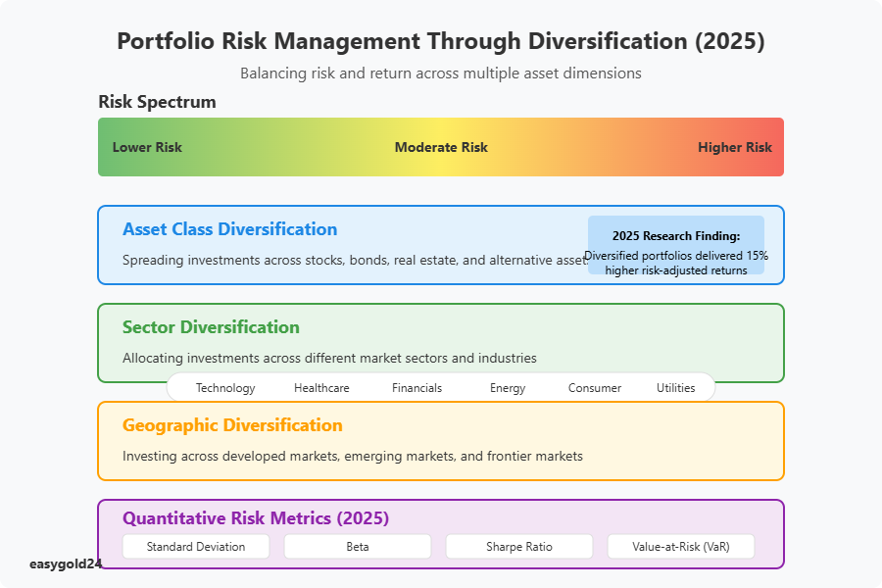This screenshot has width=882, height=588.
Task: Click the Portfolio Risk Management main title
Action: click(x=441, y=41)
